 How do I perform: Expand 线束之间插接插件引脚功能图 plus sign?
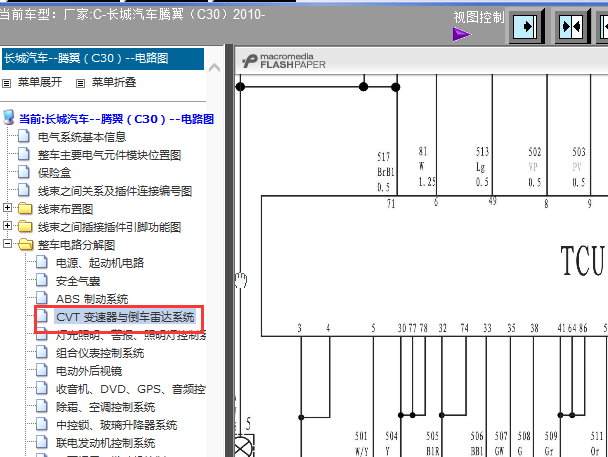pyautogui.click(x=7, y=226)
